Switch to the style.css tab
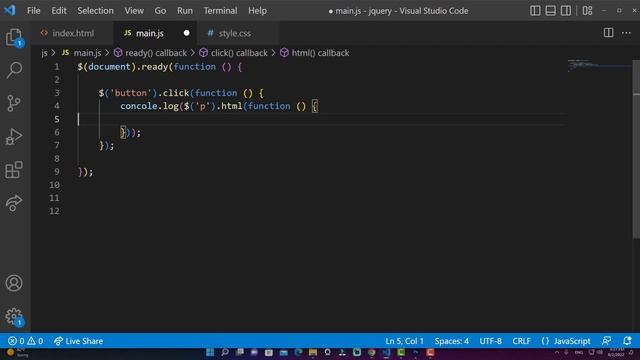This screenshot has height=360, width=640. pos(238,33)
